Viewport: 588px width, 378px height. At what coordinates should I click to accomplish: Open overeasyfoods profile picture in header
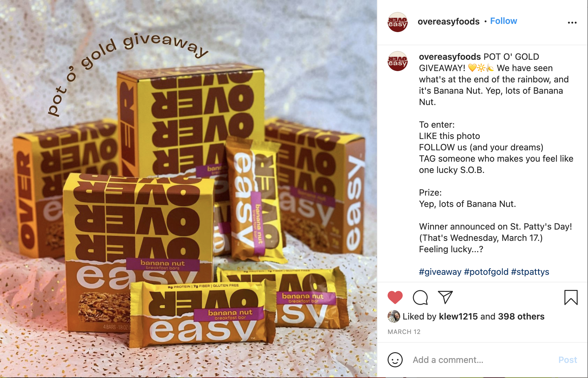[398, 22]
